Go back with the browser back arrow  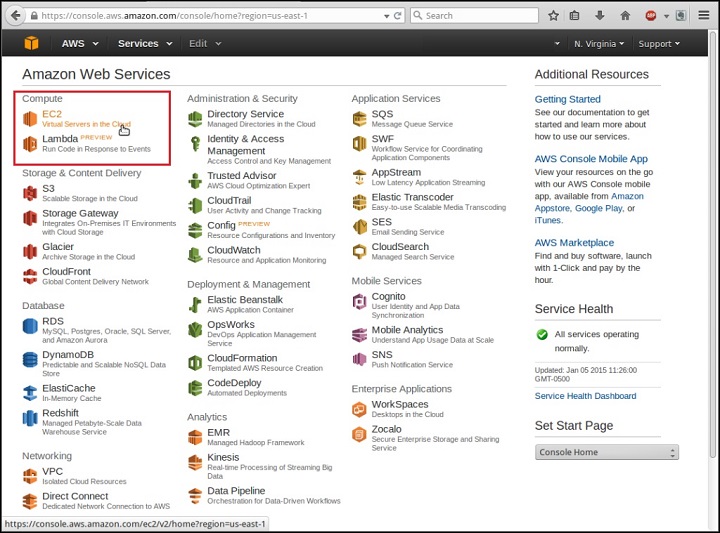pyautogui.click(x=16, y=15)
